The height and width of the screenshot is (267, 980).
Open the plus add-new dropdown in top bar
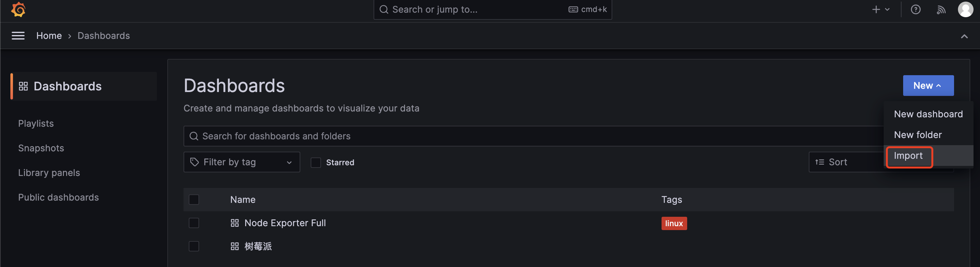[880, 9]
